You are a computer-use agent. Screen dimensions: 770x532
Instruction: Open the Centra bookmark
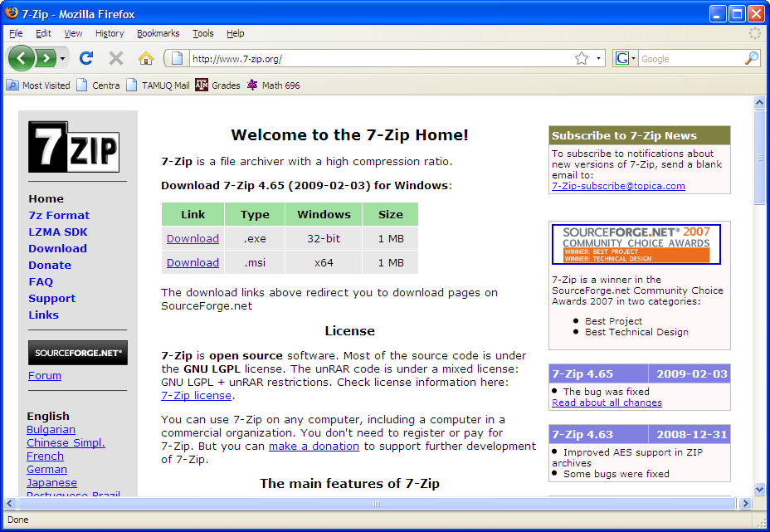tap(98, 85)
